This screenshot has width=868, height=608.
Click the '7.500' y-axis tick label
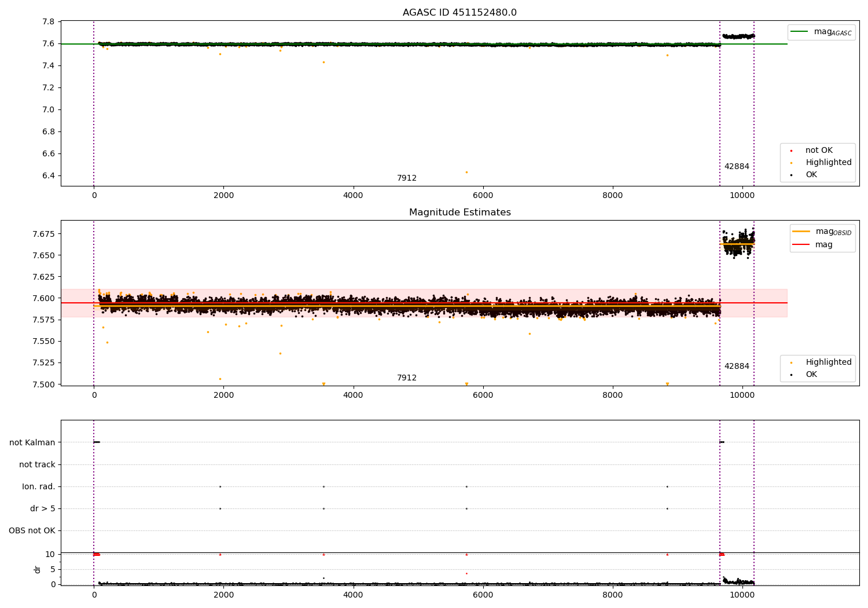point(44,384)
